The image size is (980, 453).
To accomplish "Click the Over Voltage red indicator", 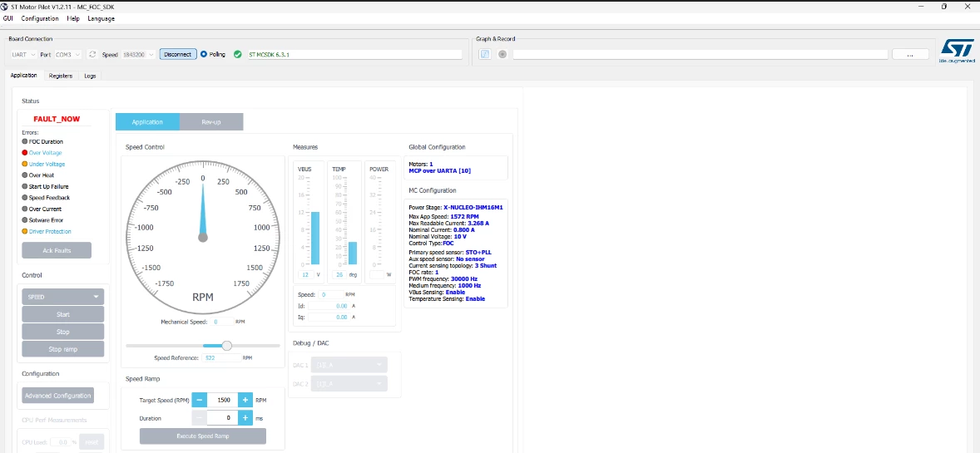I will pos(25,152).
